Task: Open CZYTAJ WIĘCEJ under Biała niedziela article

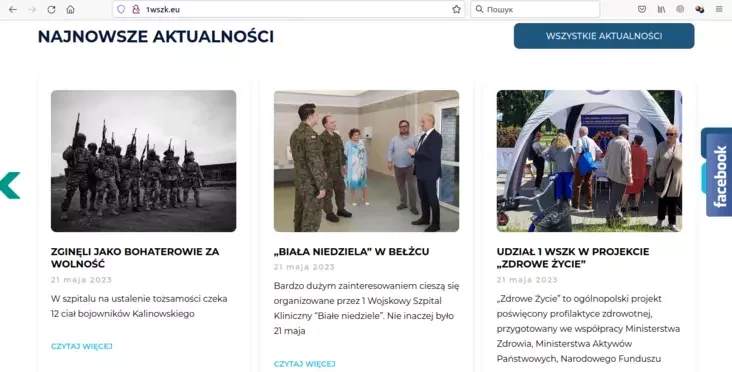Action: (304, 364)
